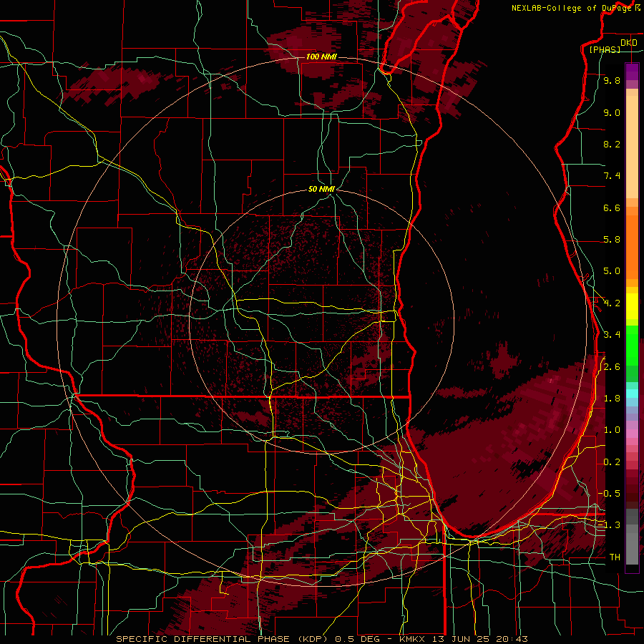
Task: Click the 6.6 scale value
Action: point(612,208)
